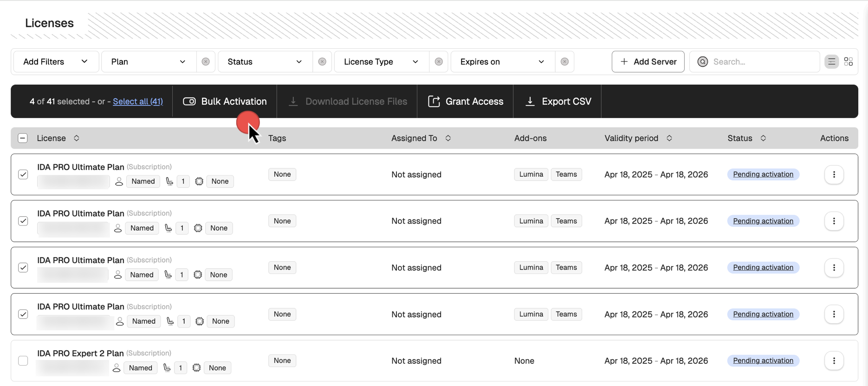Click the Tags column header
868x386 pixels.
coord(277,138)
